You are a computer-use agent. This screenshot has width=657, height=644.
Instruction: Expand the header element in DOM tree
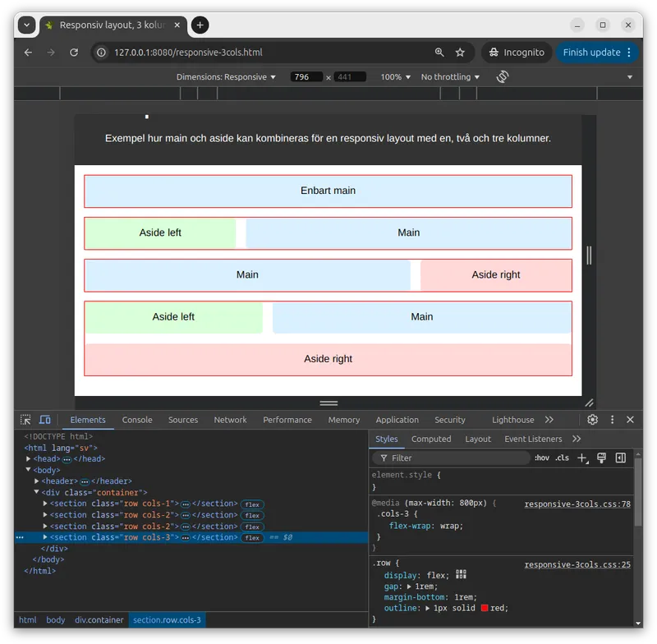(37, 481)
